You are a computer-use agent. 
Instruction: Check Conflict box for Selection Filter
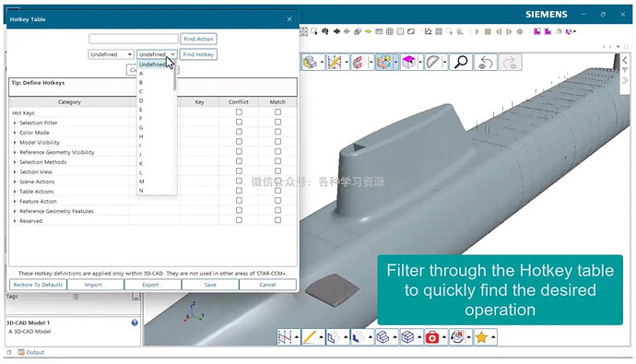pyautogui.click(x=239, y=122)
